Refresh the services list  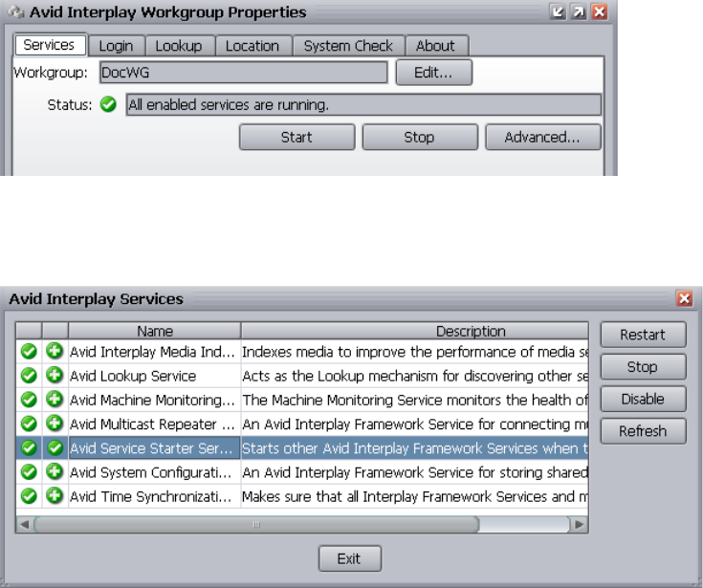tap(643, 431)
